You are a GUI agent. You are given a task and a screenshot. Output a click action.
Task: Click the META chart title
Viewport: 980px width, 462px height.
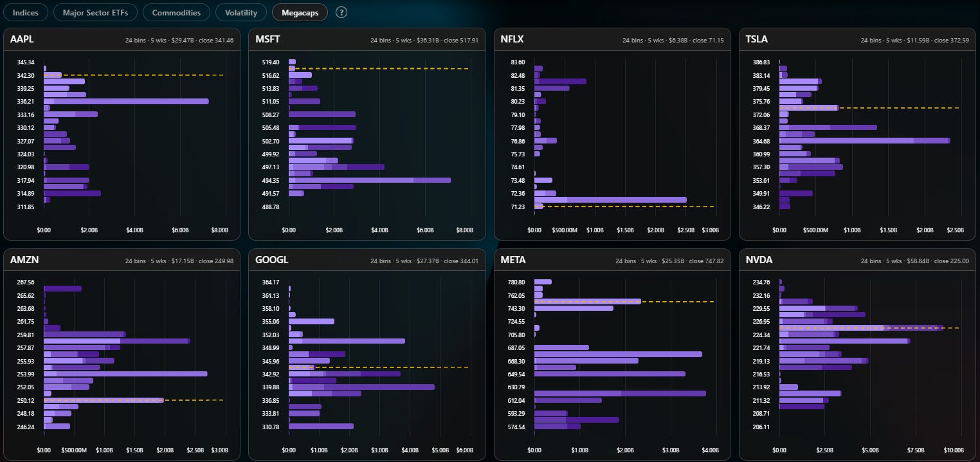[x=513, y=260]
